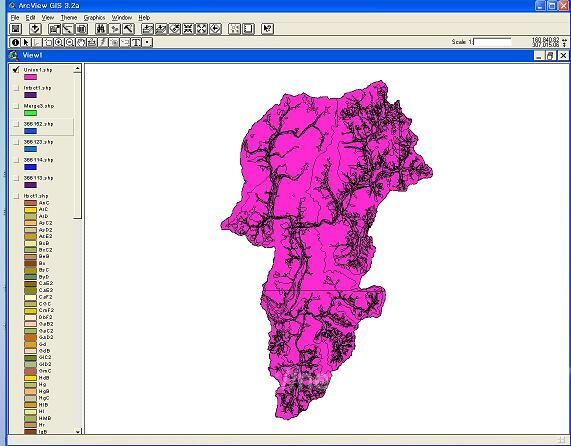The image size is (571, 446).
Task: Check the Intrct1.shp theme checkbox
Action: click(16, 88)
